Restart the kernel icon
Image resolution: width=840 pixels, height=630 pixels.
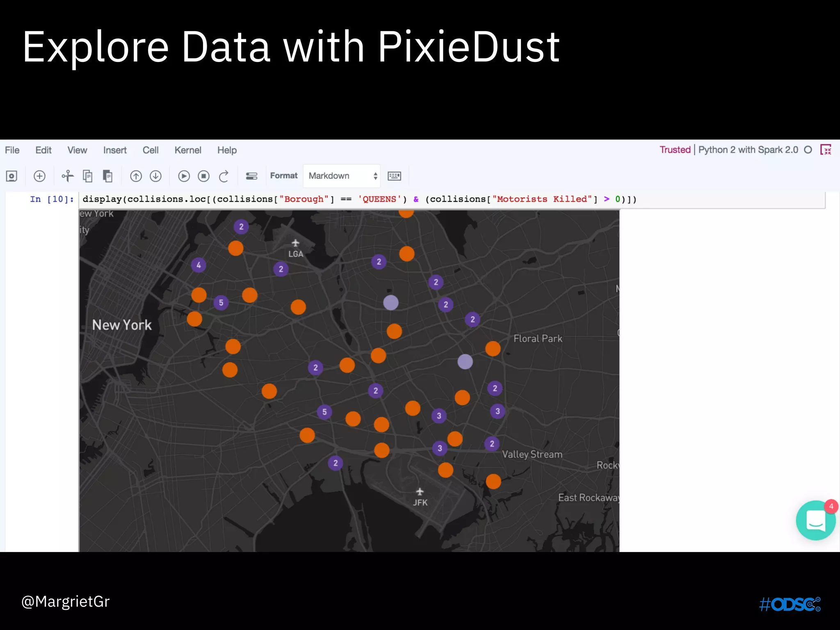[224, 176]
